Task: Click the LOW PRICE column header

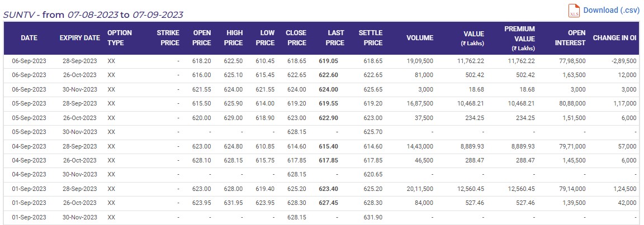Action: [265, 38]
